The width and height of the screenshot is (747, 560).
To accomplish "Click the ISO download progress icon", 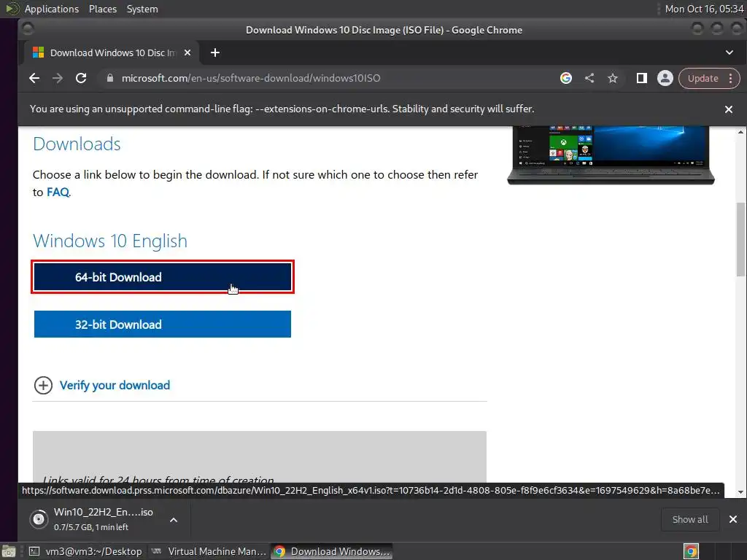I will 39,519.
